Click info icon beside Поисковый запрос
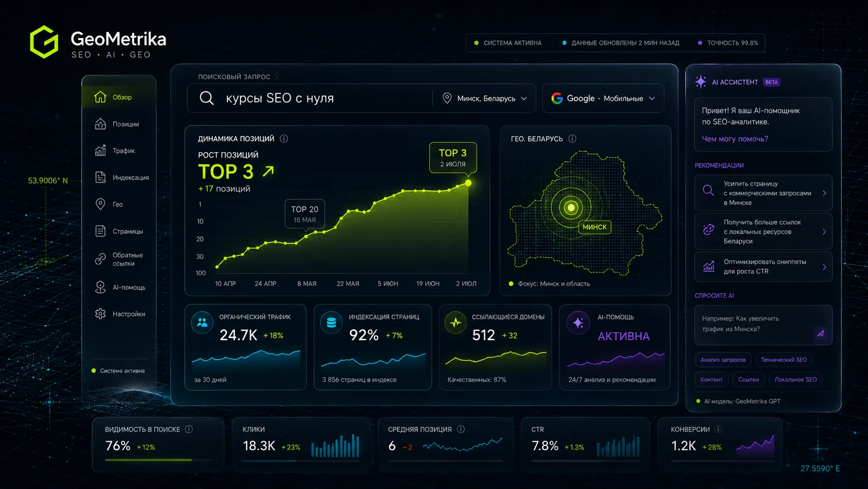This screenshot has height=489, width=868. click(x=277, y=77)
